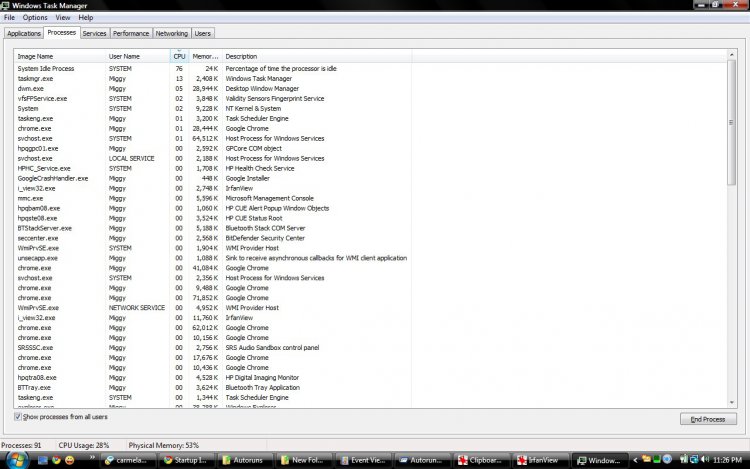Sort by the Memory column header
The width and height of the screenshot is (750, 469).
tap(206, 56)
